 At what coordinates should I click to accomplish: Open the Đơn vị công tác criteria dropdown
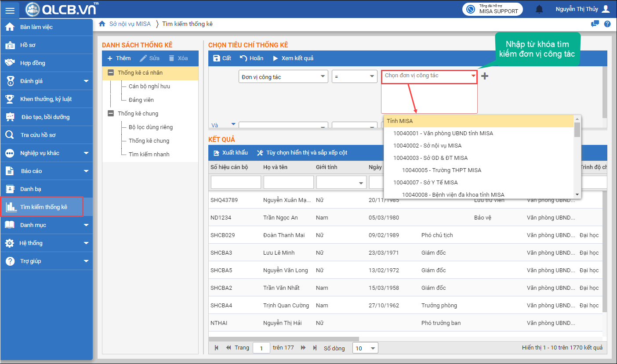point(283,77)
